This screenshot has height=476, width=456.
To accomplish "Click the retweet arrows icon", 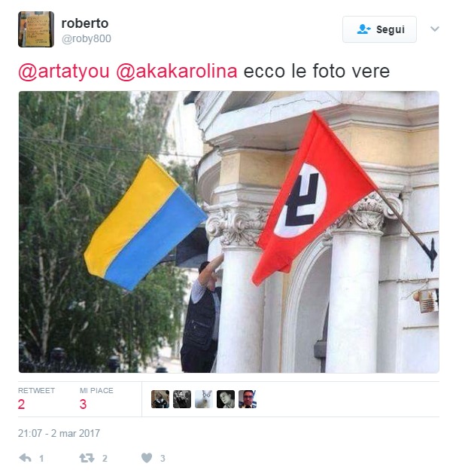I will tap(87, 458).
